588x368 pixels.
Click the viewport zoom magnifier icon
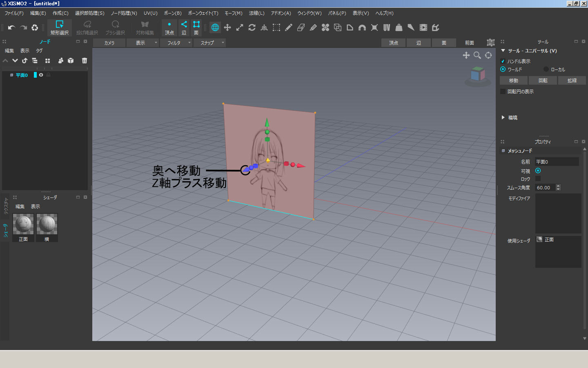477,55
